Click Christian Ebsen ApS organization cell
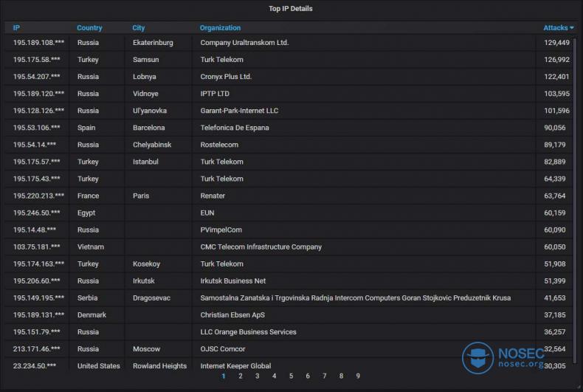The width and height of the screenshot is (583, 392). [232, 315]
